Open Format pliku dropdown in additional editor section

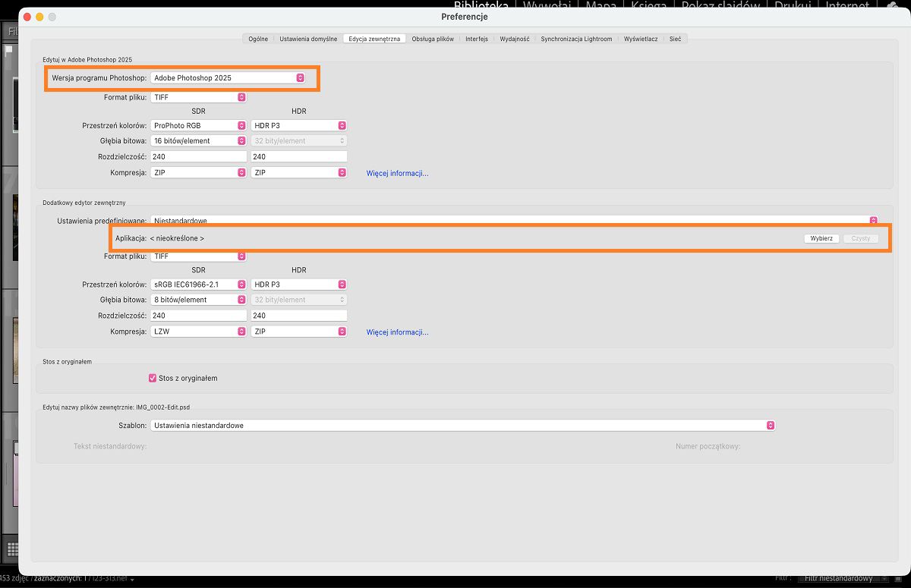tap(199, 256)
